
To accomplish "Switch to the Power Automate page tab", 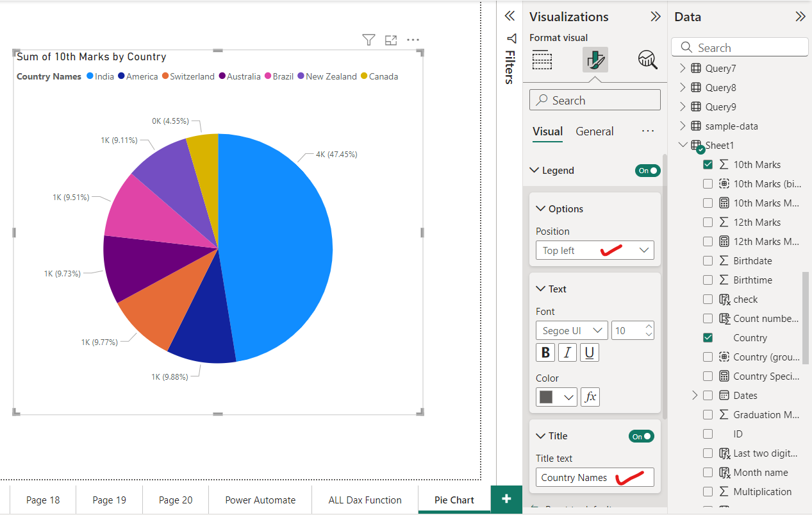I will [260, 500].
